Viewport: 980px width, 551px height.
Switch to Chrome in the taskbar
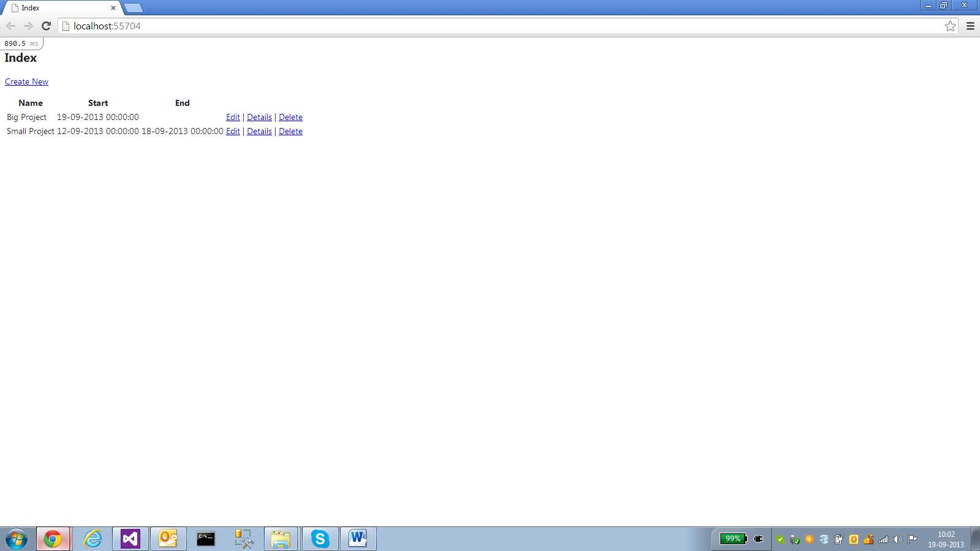[x=53, y=539]
